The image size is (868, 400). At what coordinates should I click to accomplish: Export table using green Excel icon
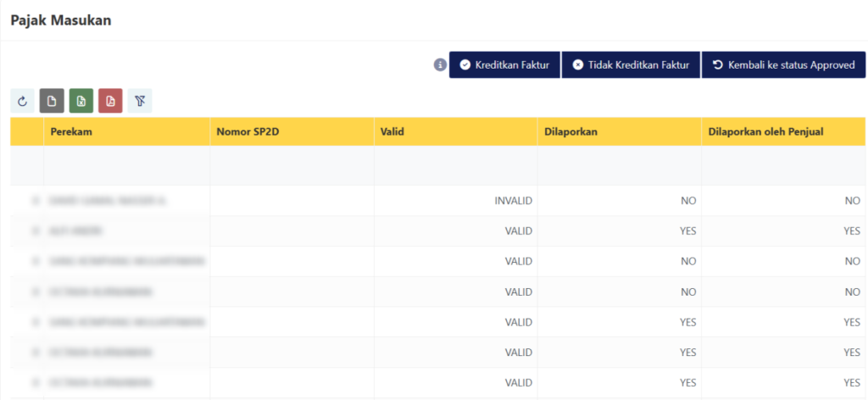[81, 102]
